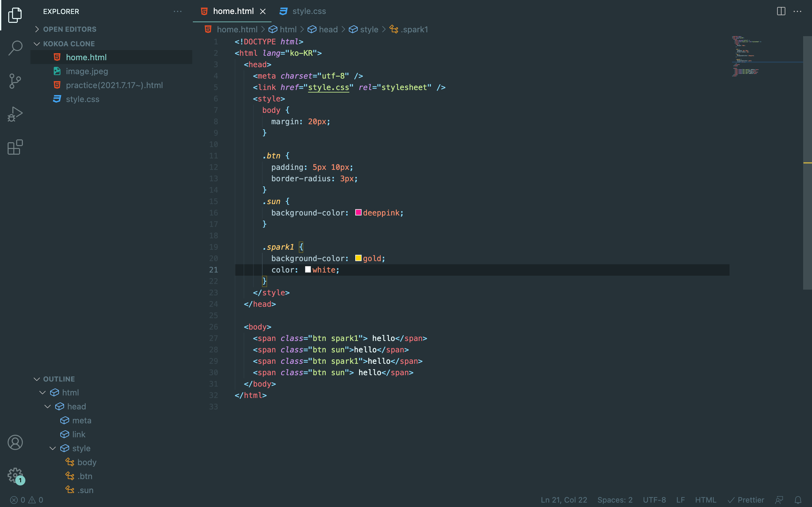
Task: Switch to the style.css tab
Action: [x=308, y=11]
